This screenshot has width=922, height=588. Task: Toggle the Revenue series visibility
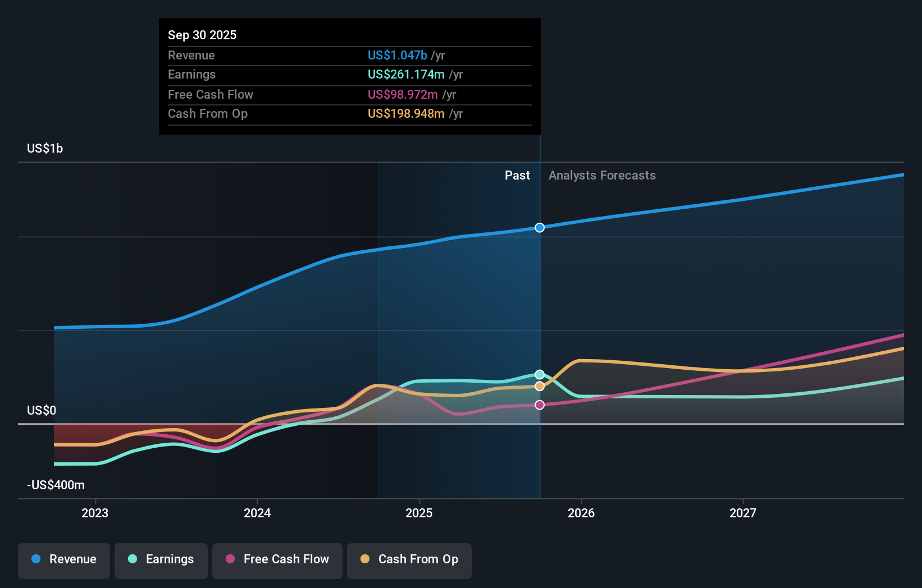[63, 559]
